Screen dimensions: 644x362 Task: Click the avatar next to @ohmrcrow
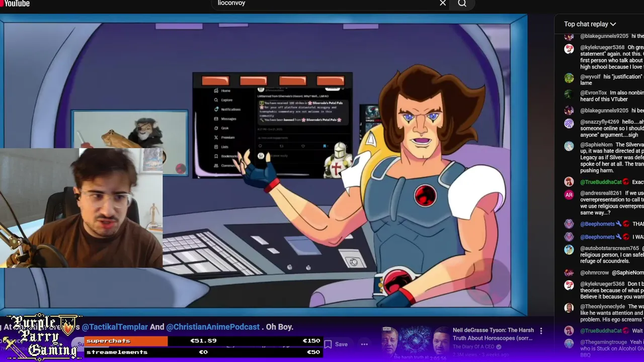click(x=569, y=273)
